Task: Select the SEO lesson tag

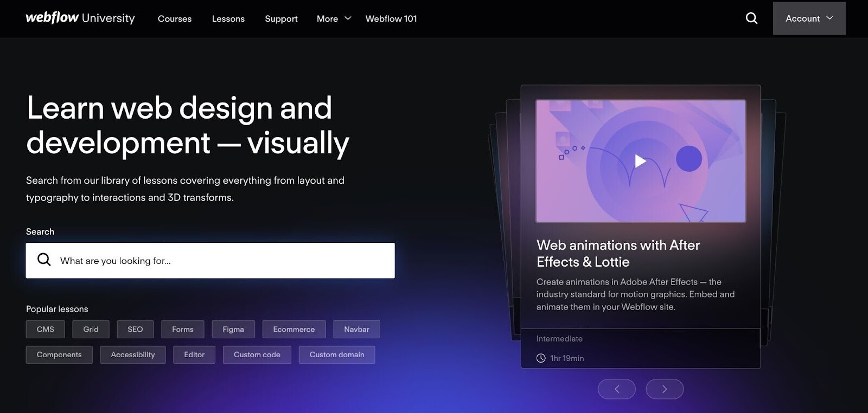Action: 135,329
